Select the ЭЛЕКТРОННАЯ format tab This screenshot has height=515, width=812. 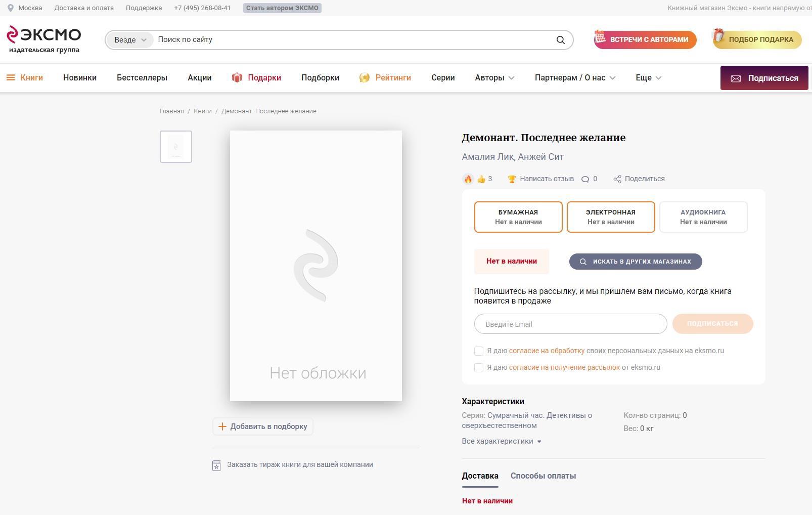(611, 217)
